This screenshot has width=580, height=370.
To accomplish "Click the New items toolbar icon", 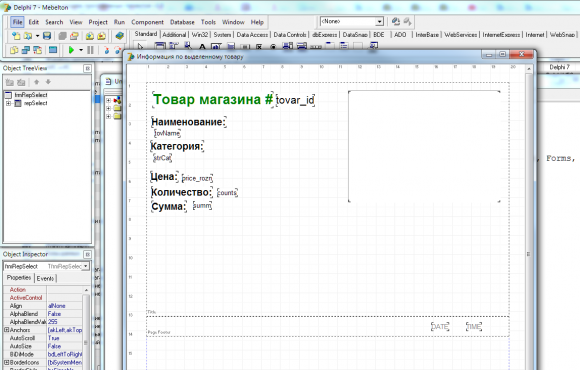I will [16, 36].
